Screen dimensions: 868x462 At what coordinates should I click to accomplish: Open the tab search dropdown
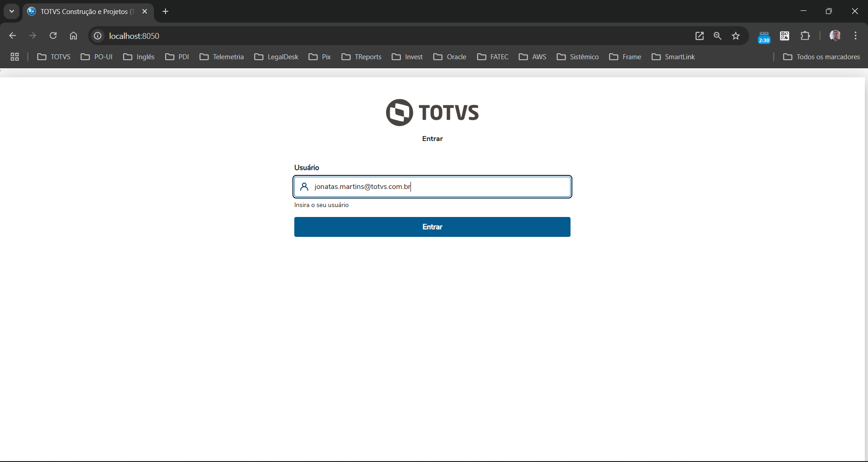coord(12,11)
